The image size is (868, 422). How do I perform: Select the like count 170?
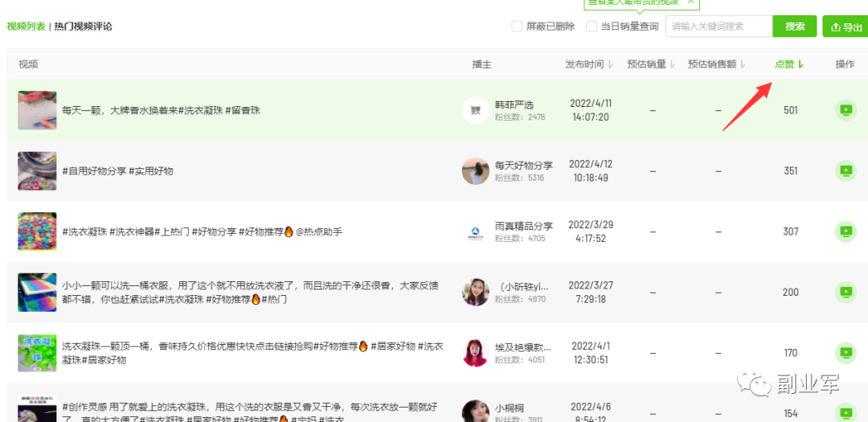[791, 353]
